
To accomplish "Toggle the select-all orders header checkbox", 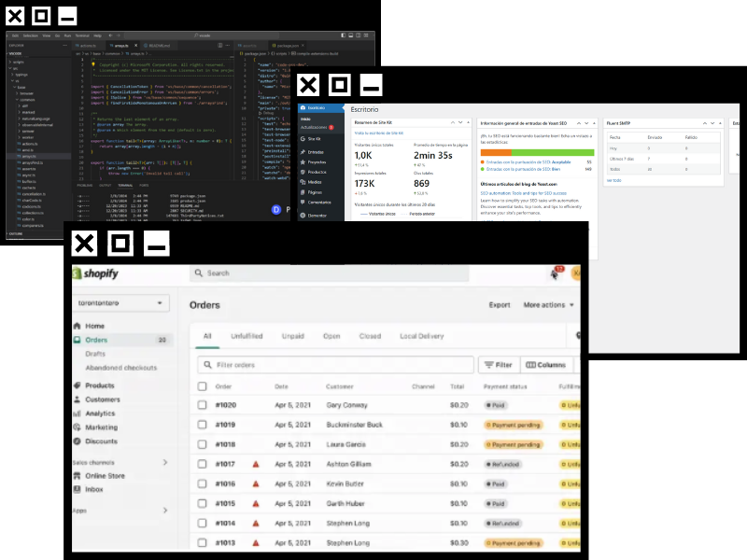I will coord(202,386).
